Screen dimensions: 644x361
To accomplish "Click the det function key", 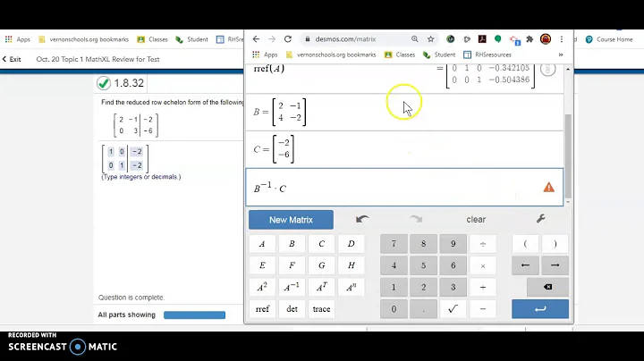I will (292, 309).
